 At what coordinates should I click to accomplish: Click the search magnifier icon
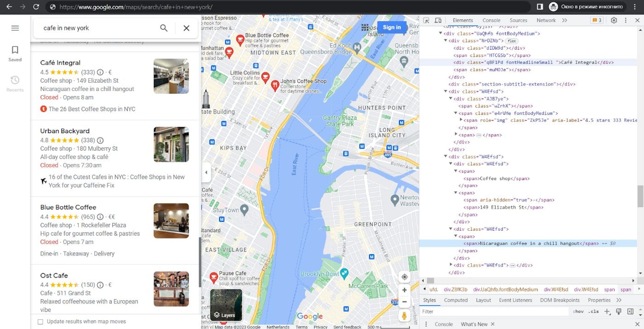pos(164,28)
